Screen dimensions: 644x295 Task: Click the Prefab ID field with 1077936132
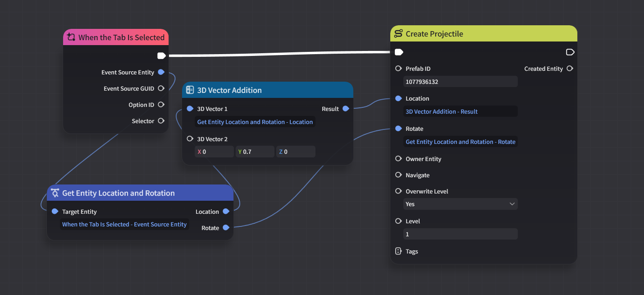(461, 82)
